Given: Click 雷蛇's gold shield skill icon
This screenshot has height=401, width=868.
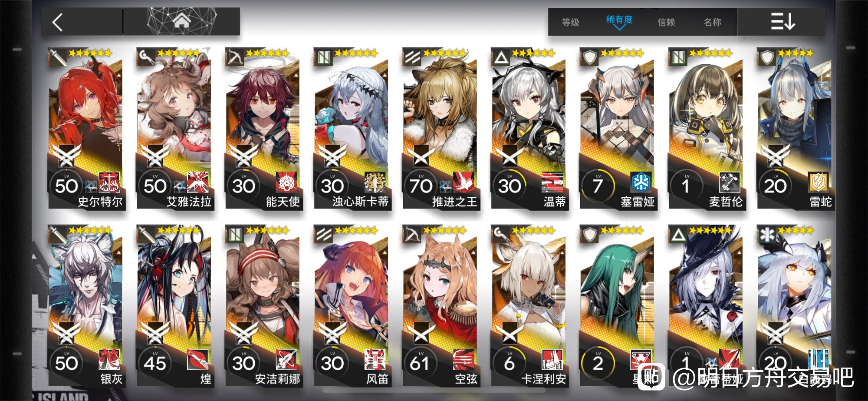Looking at the screenshot, I should point(818,182).
